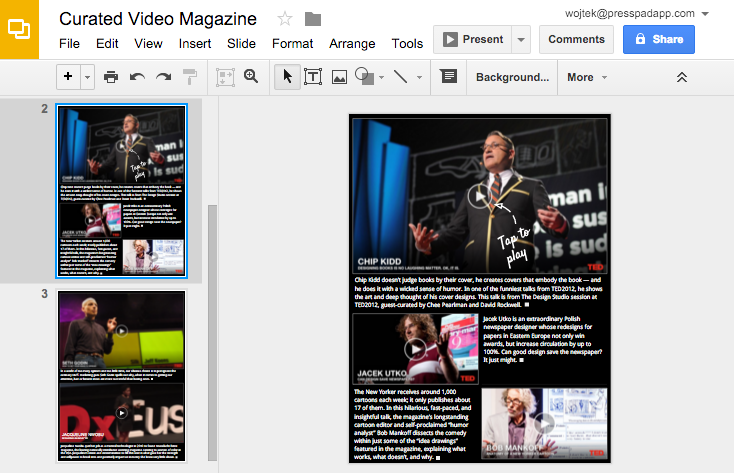734x473 pixels.
Task: Select the Text box tool
Action: [313, 77]
